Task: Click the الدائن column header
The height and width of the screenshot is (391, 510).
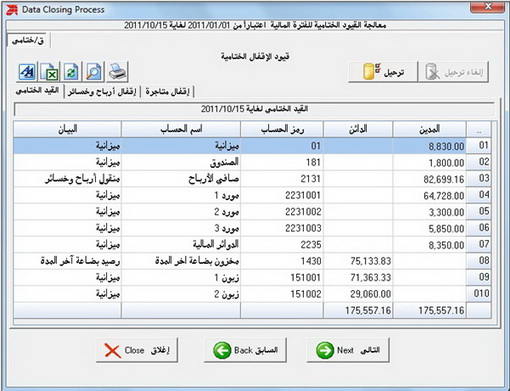Action: [358, 129]
